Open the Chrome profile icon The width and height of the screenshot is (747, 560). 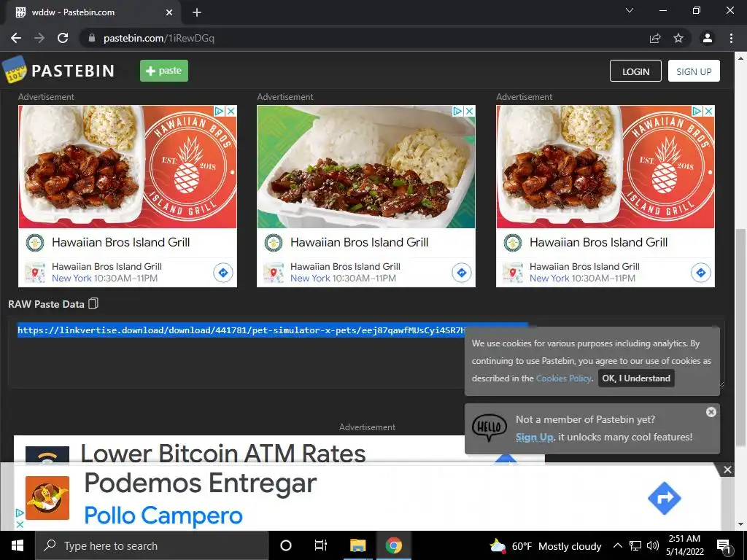point(708,38)
